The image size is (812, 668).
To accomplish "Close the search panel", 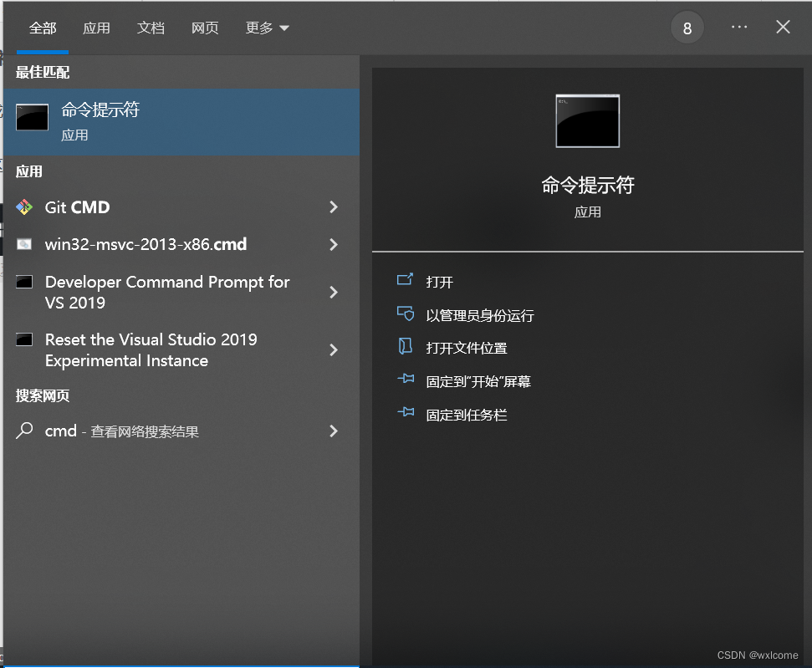I will pyautogui.click(x=783, y=27).
